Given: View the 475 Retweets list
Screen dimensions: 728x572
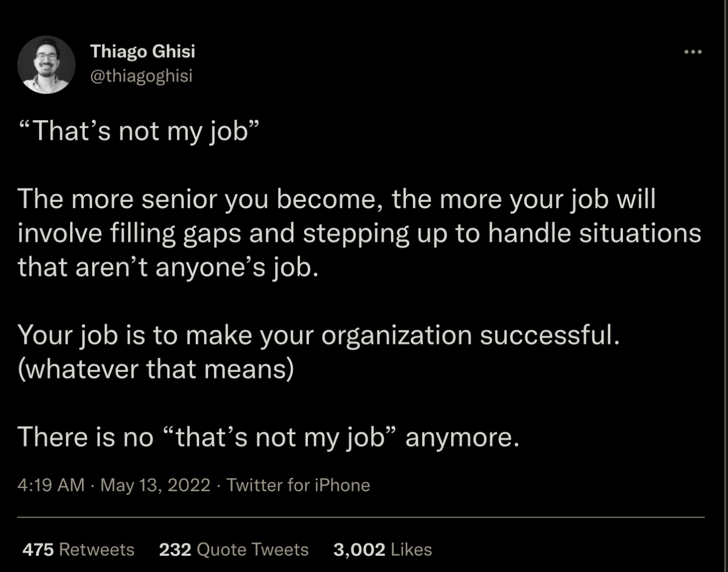Looking at the screenshot, I should point(78,549).
